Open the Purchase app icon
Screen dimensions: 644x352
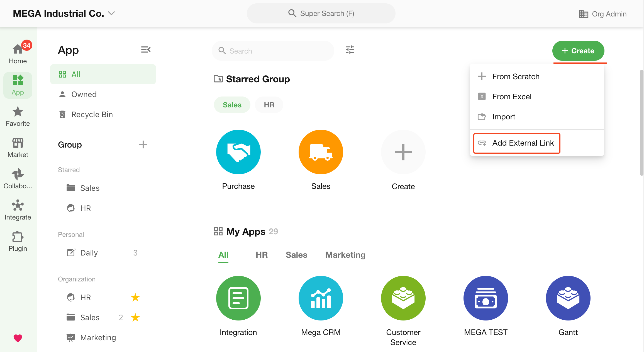[x=238, y=152]
